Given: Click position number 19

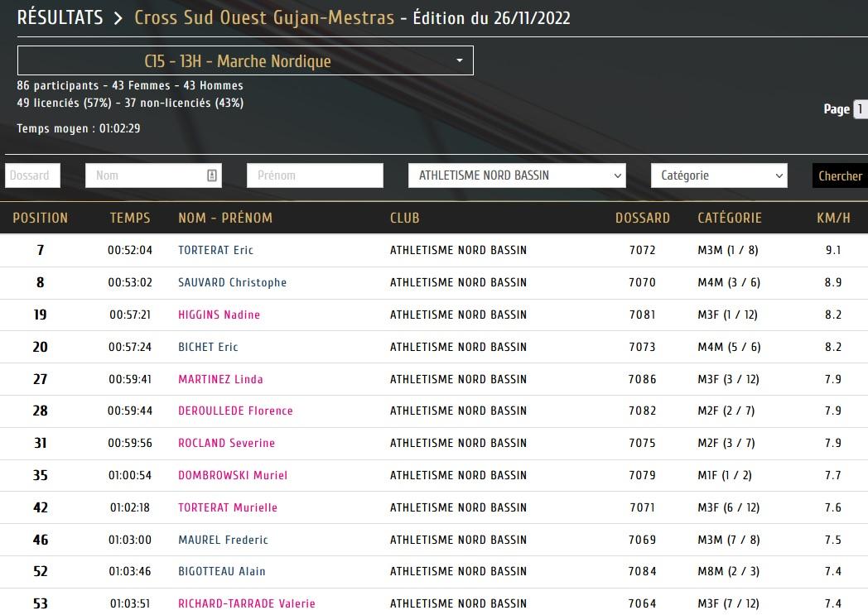Looking at the screenshot, I should tap(40, 315).
